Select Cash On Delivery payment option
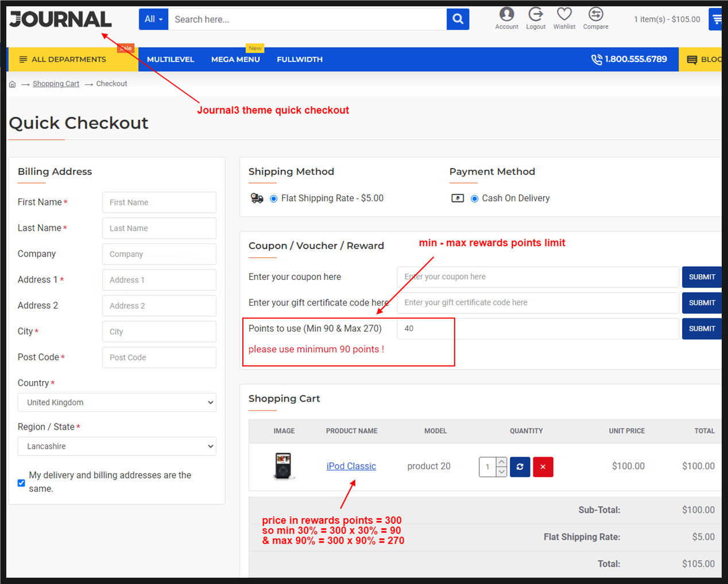The height and width of the screenshot is (584, 728). 474,198
